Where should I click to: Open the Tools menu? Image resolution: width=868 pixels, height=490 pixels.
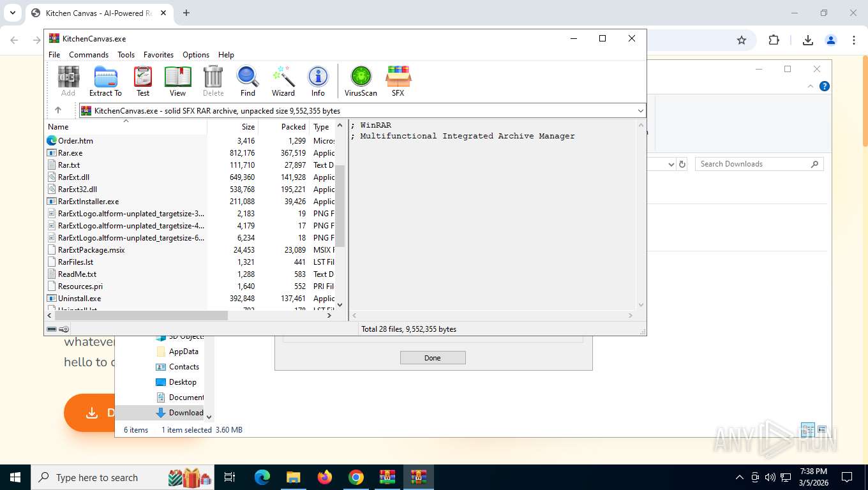point(126,55)
